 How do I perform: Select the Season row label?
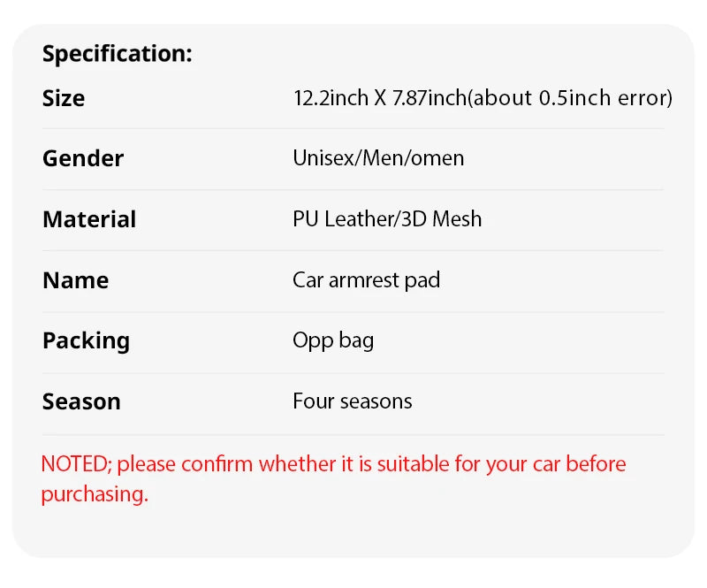point(81,402)
